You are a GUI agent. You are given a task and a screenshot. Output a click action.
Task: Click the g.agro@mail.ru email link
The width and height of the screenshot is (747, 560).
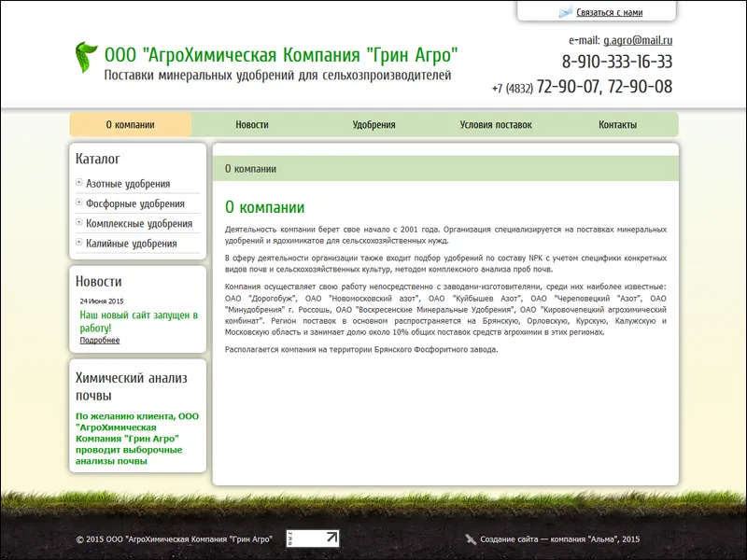(638, 40)
